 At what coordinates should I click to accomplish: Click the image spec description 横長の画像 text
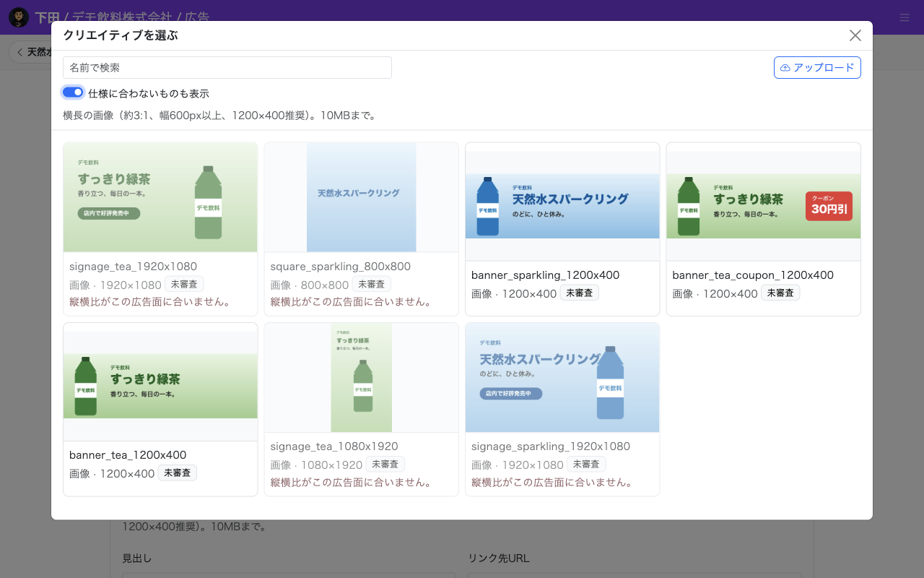pyautogui.click(x=219, y=116)
